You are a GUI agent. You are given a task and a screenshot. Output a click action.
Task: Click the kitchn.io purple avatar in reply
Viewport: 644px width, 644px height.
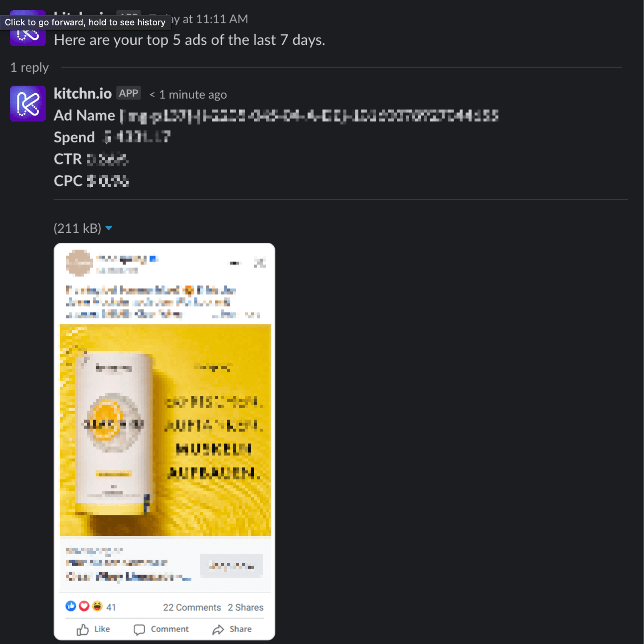[x=28, y=103]
